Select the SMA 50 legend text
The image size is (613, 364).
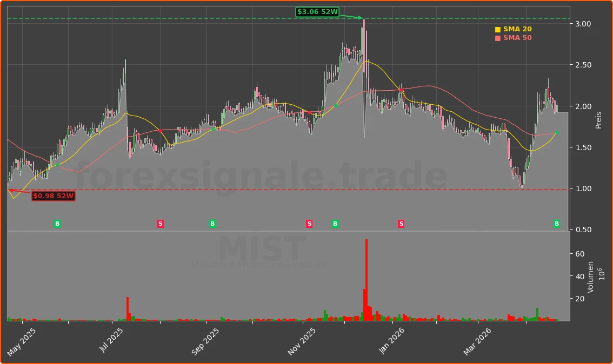pyautogui.click(x=517, y=37)
